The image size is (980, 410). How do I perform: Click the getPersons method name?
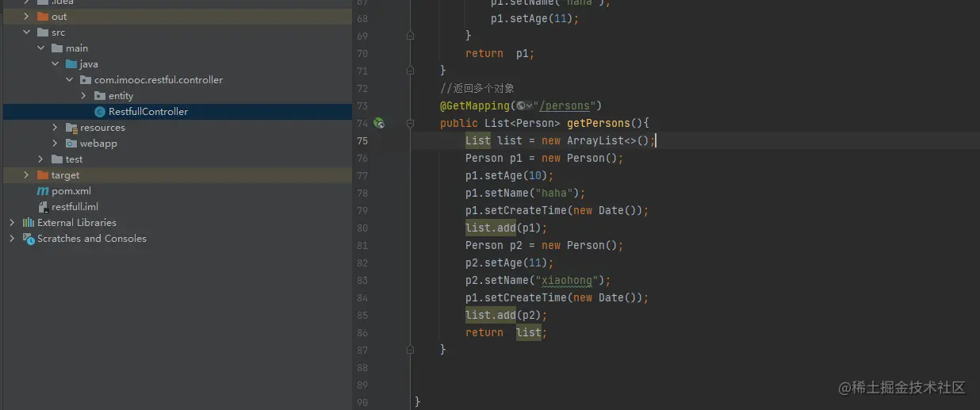coord(598,123)
